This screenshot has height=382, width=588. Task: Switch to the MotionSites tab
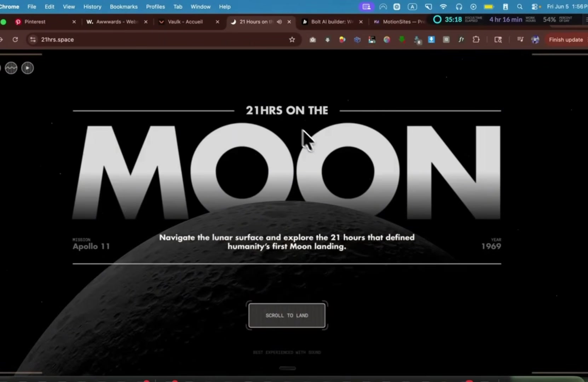pyautogui.click(x=399, y=22)
